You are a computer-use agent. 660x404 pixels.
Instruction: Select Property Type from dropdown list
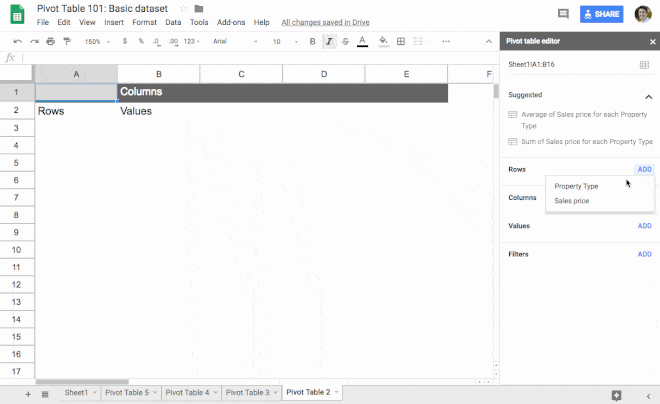pos(576,186)
